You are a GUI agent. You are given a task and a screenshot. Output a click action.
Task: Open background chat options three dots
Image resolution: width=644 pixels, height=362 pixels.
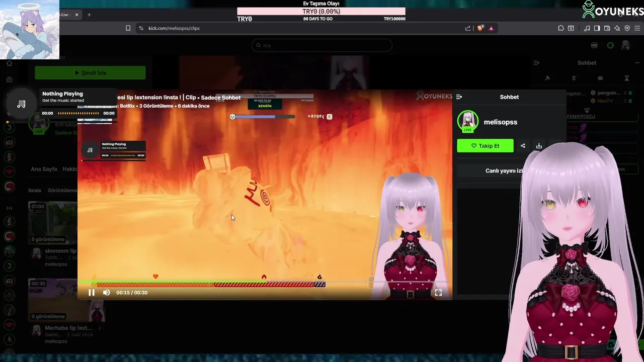637,63
